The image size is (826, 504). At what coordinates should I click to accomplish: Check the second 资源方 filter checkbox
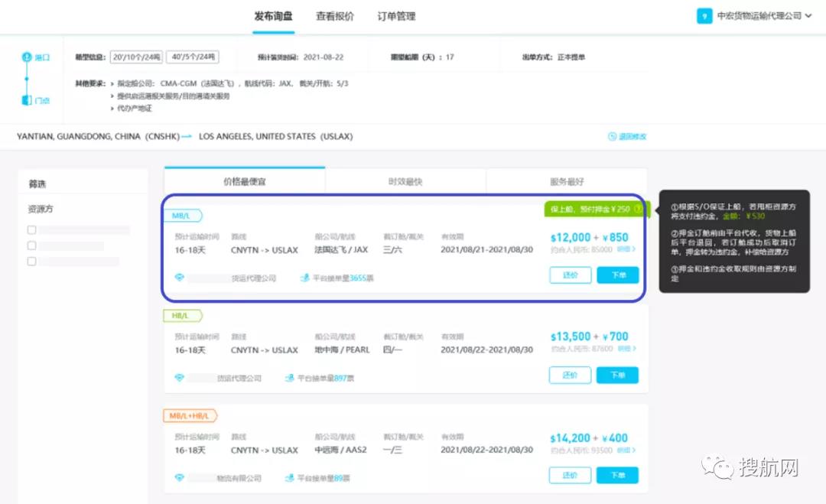click(x=31, y=245)
